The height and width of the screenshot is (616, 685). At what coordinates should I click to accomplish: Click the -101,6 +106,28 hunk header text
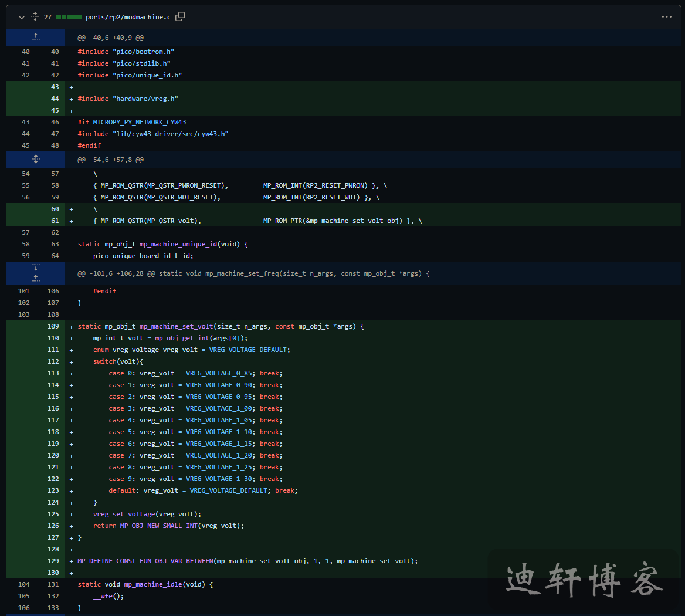[253, 273]
